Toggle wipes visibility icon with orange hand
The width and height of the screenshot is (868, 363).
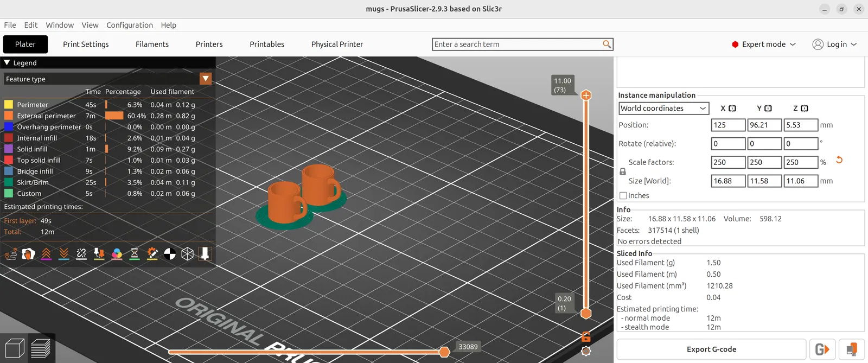pos(28,254)
